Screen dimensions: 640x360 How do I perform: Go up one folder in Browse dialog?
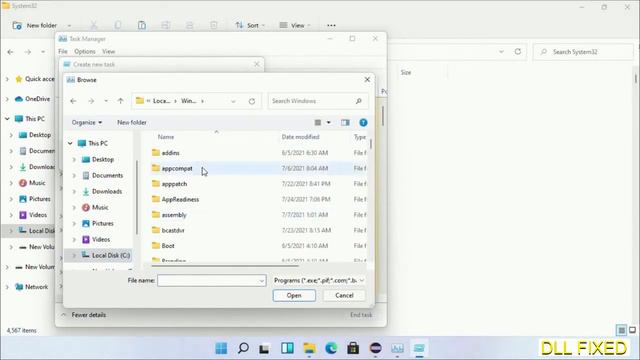pos(120,101)
